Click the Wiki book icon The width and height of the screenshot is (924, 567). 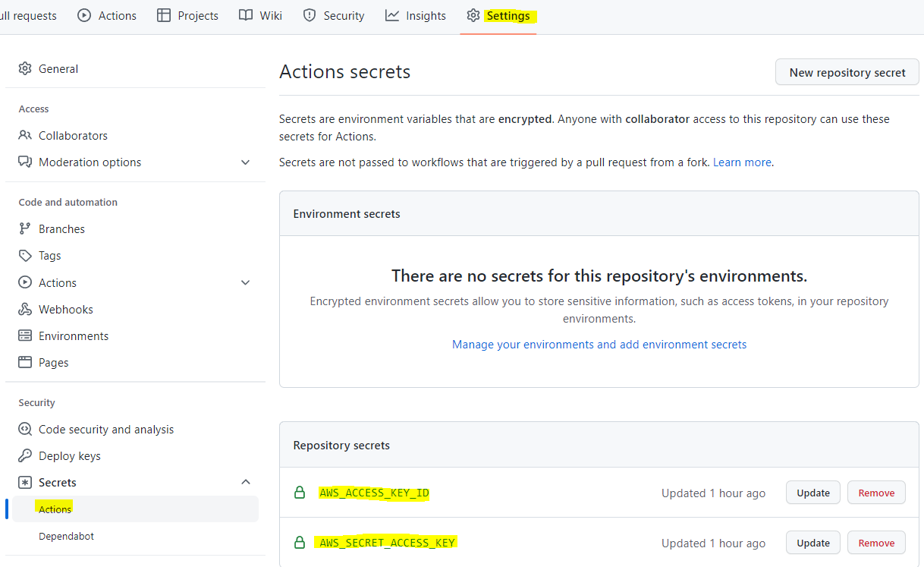pyautogui.click(x=246, y=15)
